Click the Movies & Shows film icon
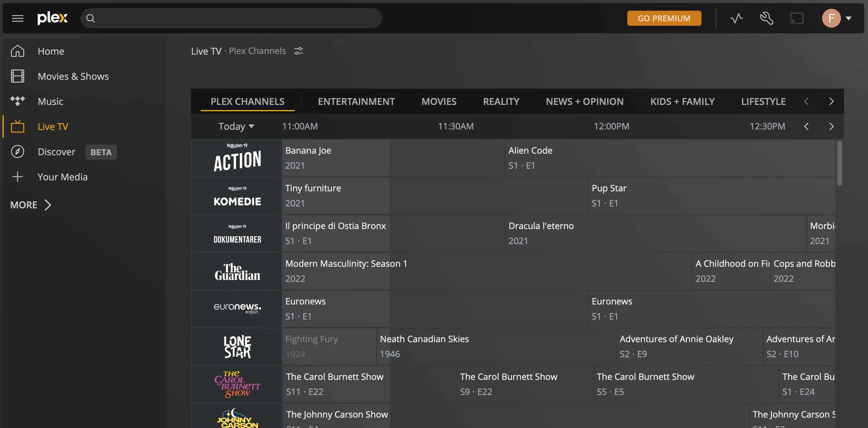Image resolution: width=868 pixels, height=428 pixels. 18,76
